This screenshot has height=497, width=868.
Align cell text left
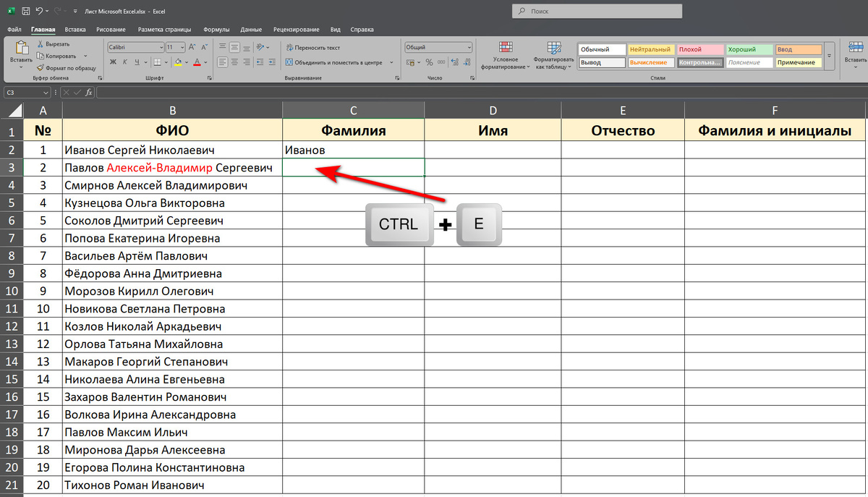coord(222,62)
